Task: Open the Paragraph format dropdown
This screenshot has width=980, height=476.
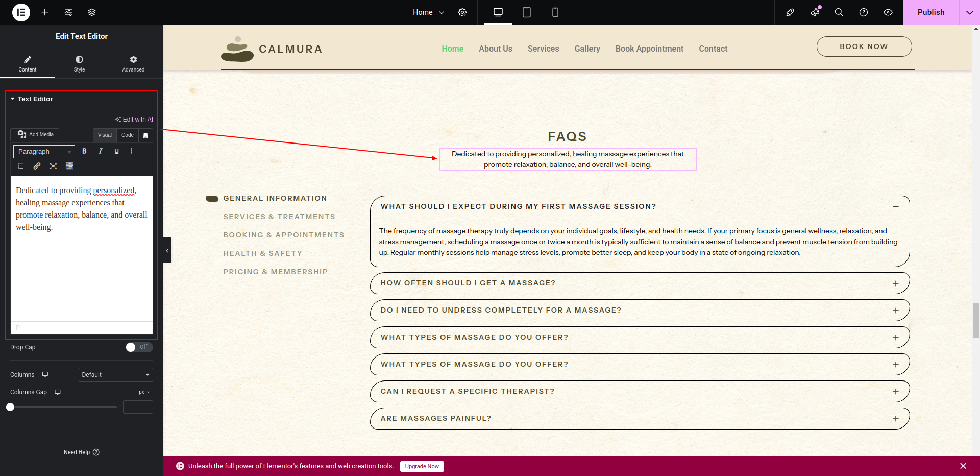Action: pyautogui.click(x=44, y=152)
